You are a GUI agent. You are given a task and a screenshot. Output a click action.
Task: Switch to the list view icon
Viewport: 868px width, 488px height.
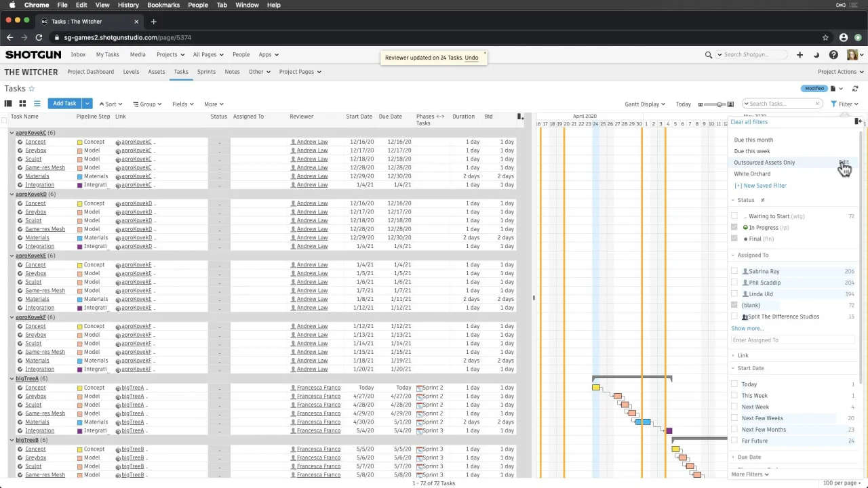pos(37,104)
